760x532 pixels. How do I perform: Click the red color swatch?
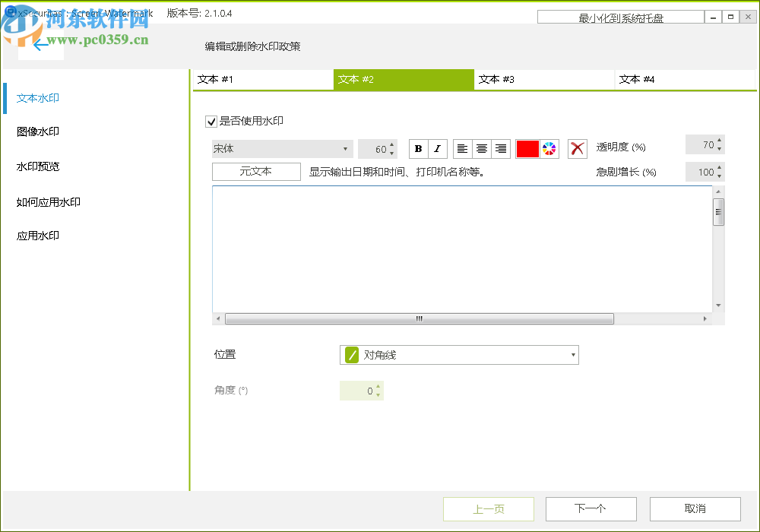click(x=527, y=148)
